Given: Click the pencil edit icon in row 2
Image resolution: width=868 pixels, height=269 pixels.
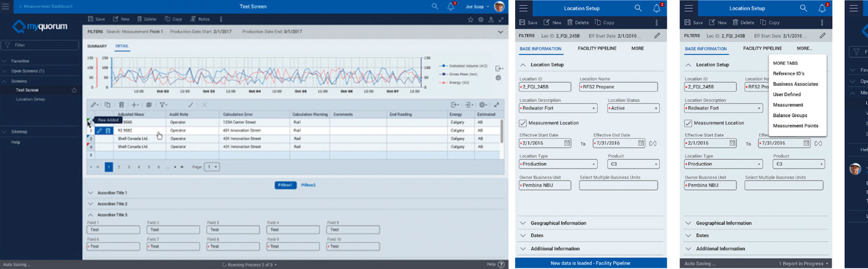Looking at the screenshot, I should (99, 131).
